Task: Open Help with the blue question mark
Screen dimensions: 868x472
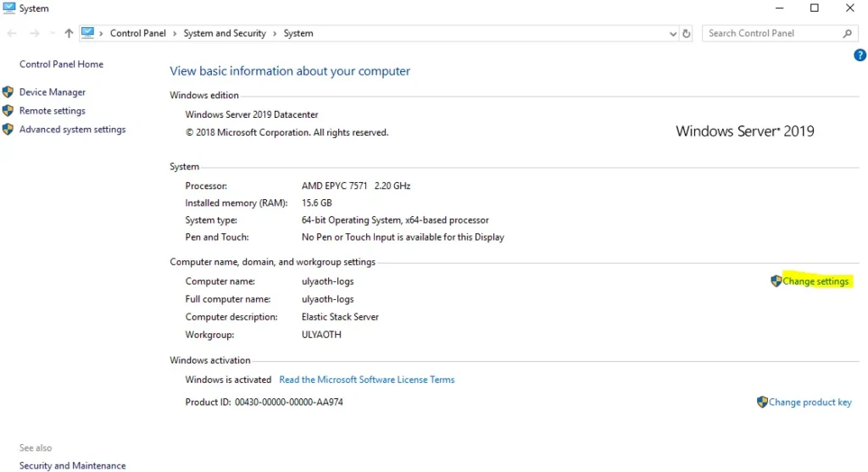Action: click(x=860, y=55)
